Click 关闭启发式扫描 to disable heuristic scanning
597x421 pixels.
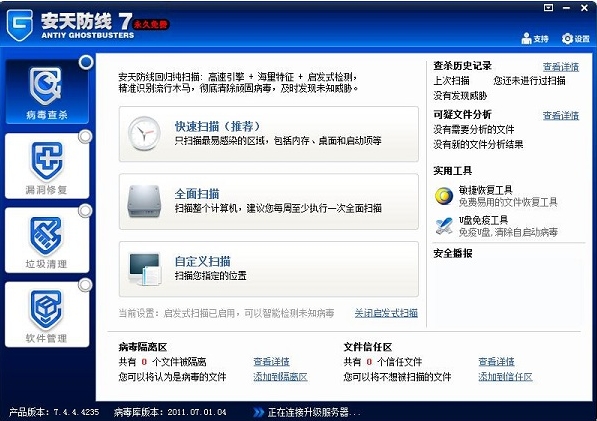(386, 313)
